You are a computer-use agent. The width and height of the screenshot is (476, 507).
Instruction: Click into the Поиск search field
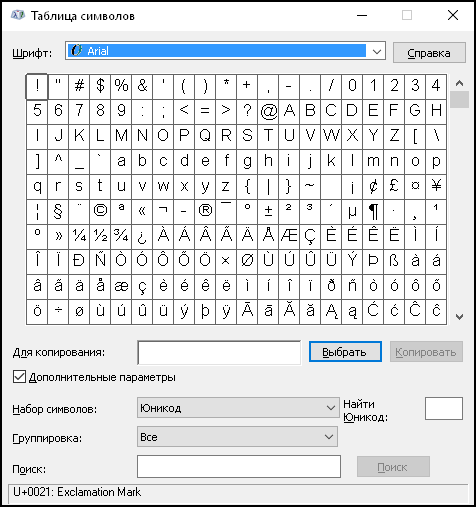pyautogui.click(x=239, y=467)
